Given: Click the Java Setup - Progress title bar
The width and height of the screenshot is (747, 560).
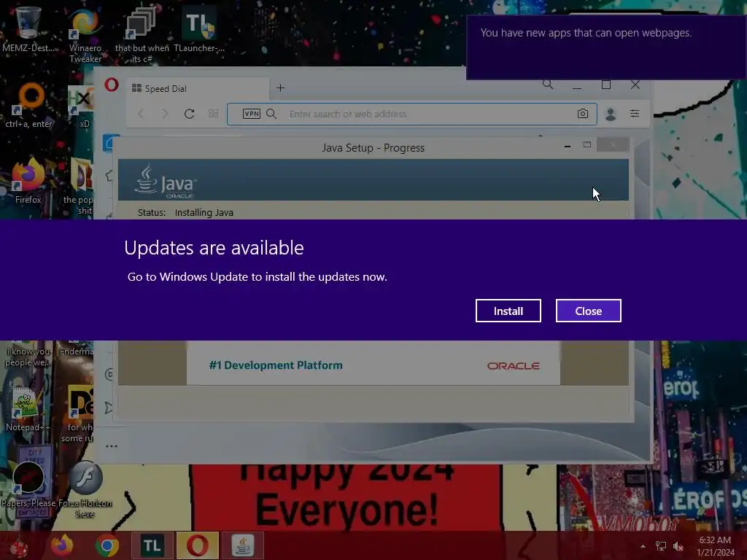Looking at the screenshot, I should [373, 148].
